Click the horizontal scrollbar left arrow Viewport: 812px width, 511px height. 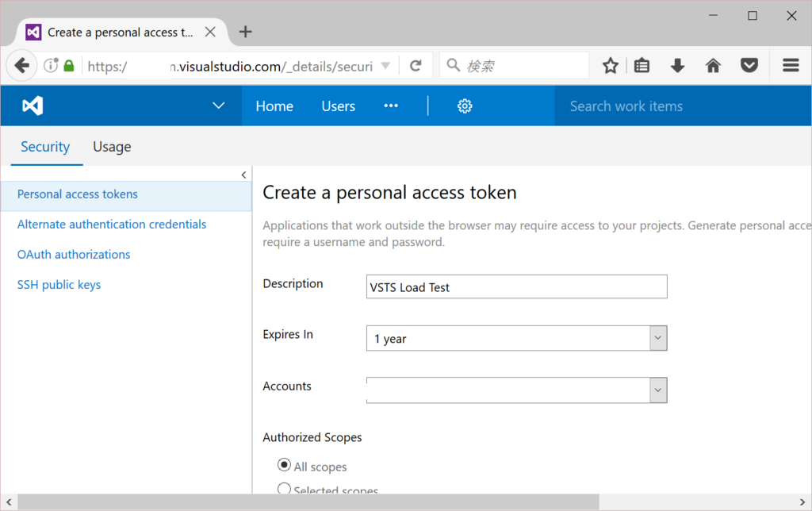point(9,501)
